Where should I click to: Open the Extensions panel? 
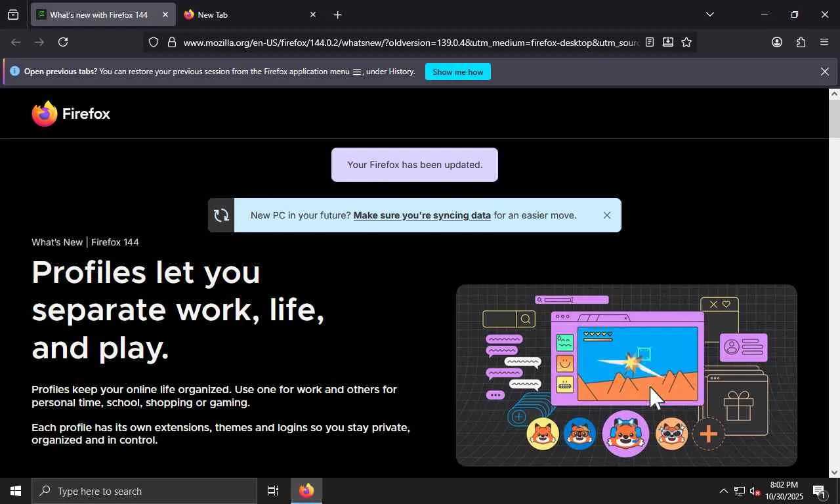(x=801, y=42)
